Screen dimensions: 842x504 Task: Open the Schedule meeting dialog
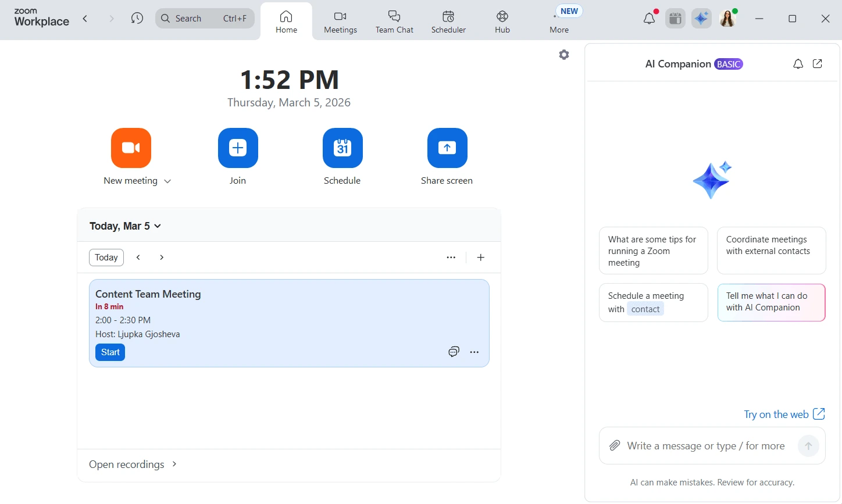[342, 148]
